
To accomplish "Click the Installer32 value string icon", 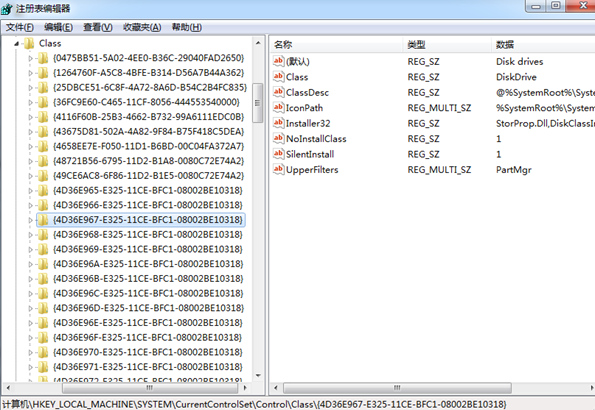I will click(278, 123).
